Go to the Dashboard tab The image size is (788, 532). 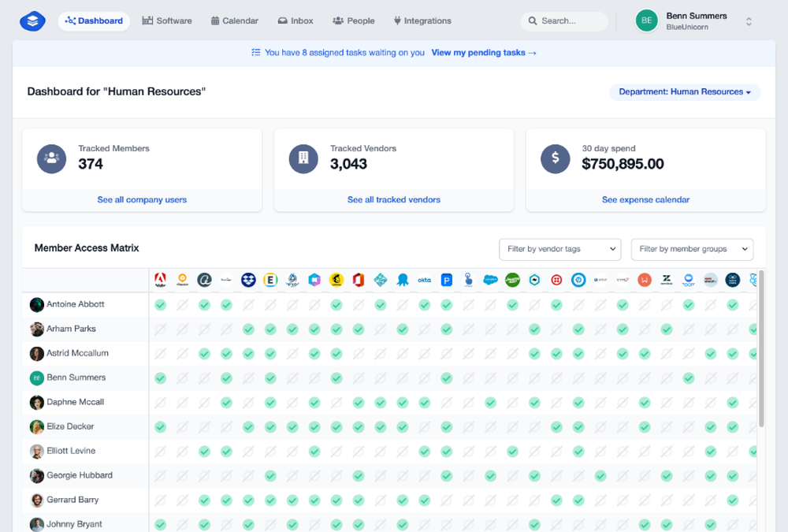(94, 21)
